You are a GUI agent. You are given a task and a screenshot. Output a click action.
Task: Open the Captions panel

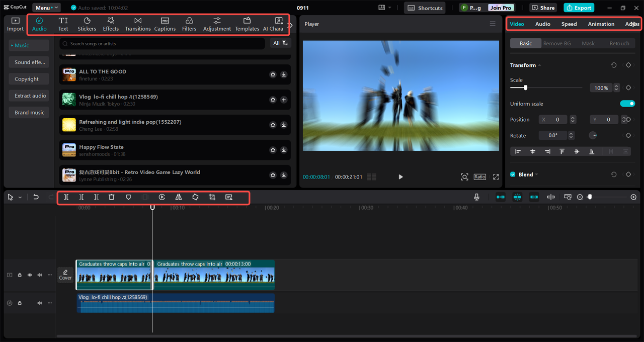click(165, 24)
